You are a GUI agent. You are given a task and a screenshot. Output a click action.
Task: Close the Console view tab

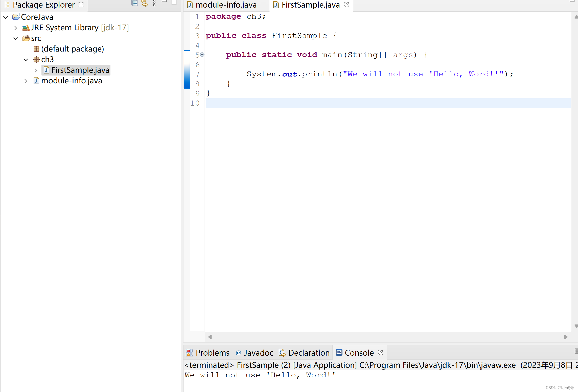(x=380, y=353)
